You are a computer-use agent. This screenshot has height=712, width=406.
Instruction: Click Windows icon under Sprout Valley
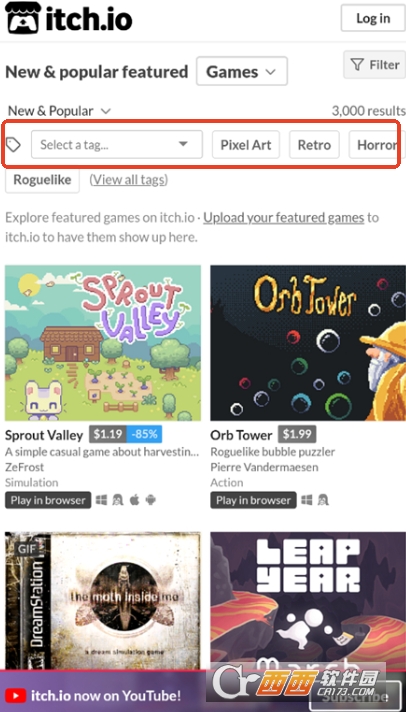pos(102,500)
